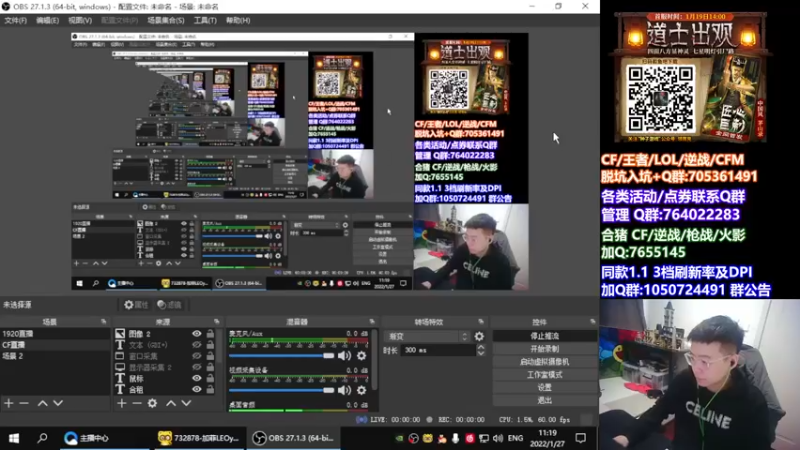800x450 pixels.
Task: Click microphone tray icon in taskbar
Action: [456, 438]
